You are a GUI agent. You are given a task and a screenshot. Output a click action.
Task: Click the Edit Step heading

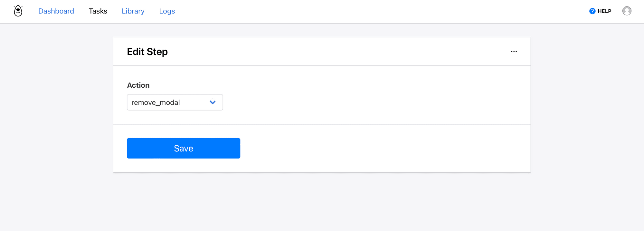click(147, 52)
